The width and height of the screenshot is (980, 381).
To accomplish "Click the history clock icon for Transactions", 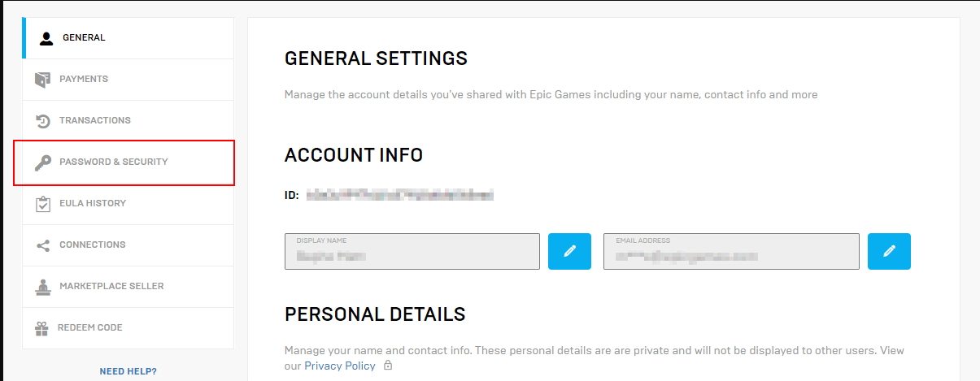I will pyautogui.click(x=43, y=121).
